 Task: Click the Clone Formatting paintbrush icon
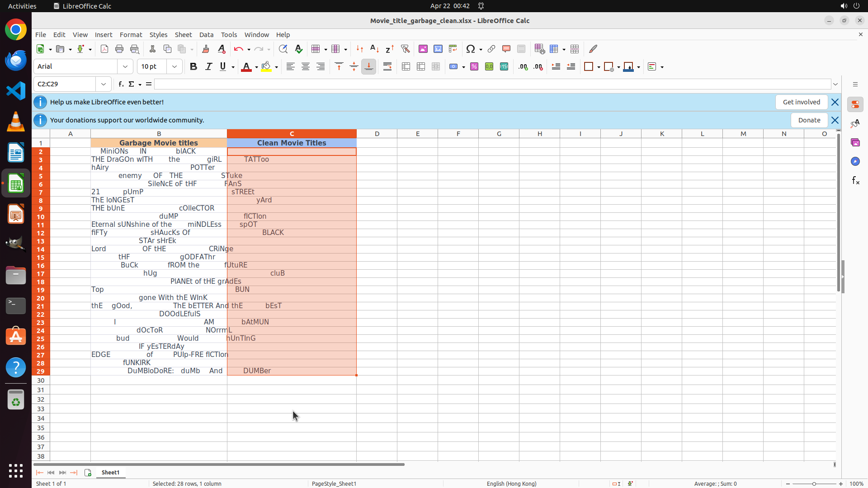(x=206, y=49)
